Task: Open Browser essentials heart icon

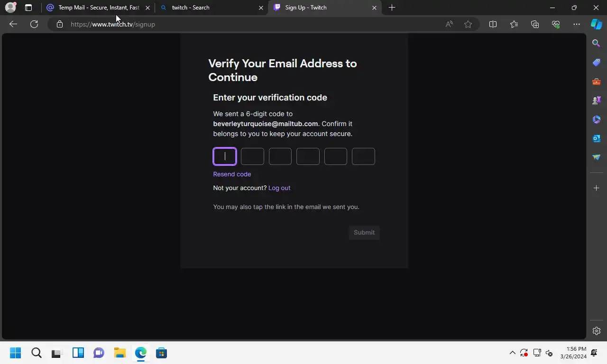Action: click(556, 24)
